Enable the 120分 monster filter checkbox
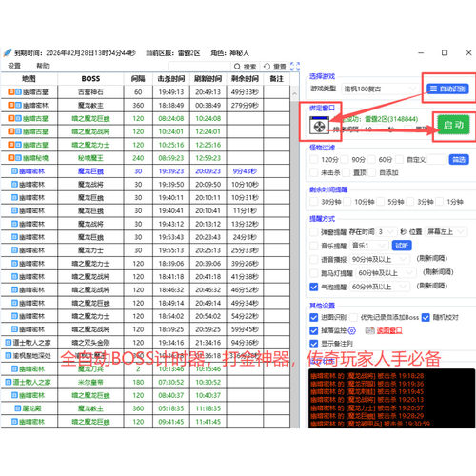 (x=313, y=159)
